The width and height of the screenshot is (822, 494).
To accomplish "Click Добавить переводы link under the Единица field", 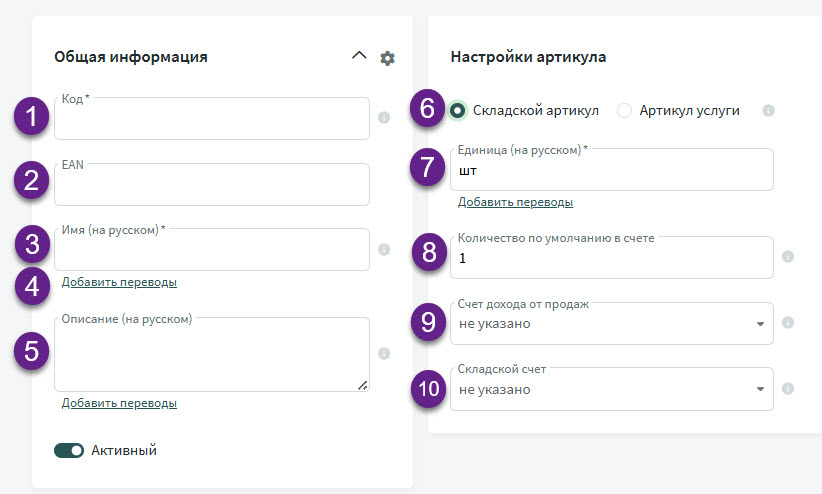I will pos(515,202).
